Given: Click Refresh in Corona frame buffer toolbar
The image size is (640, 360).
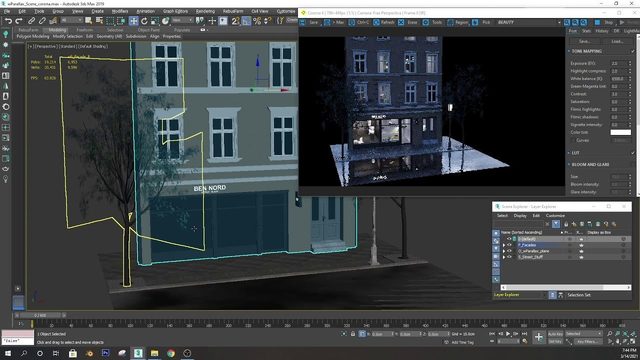Looking at the screenshot, I should coord(384,22).
